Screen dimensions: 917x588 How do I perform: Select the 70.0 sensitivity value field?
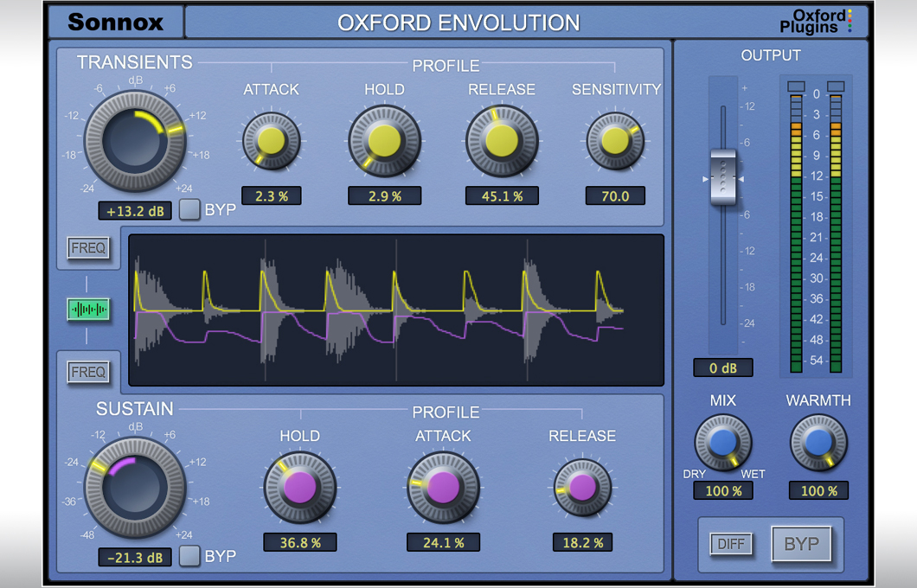[x=615, y=195]
